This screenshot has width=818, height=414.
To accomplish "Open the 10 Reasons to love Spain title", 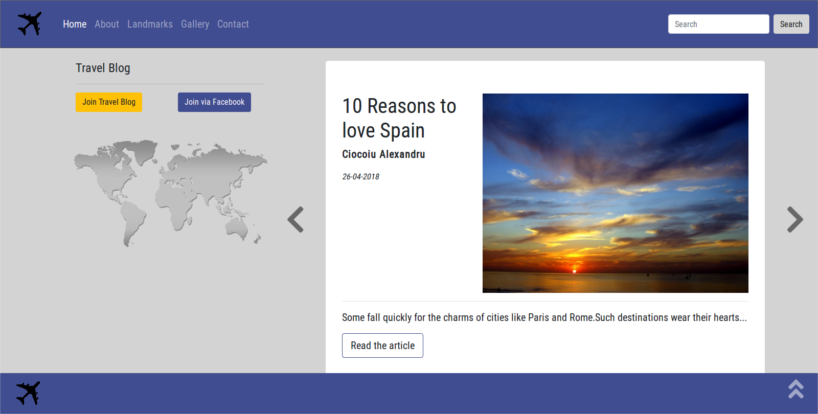I will [399, 118].
